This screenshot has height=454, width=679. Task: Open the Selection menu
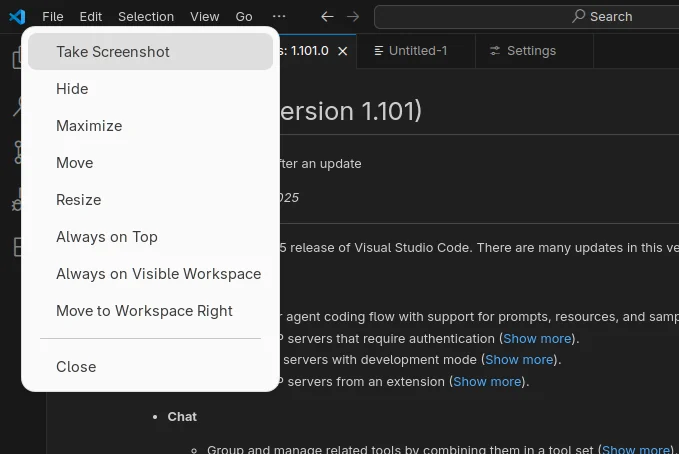point(146,17)
